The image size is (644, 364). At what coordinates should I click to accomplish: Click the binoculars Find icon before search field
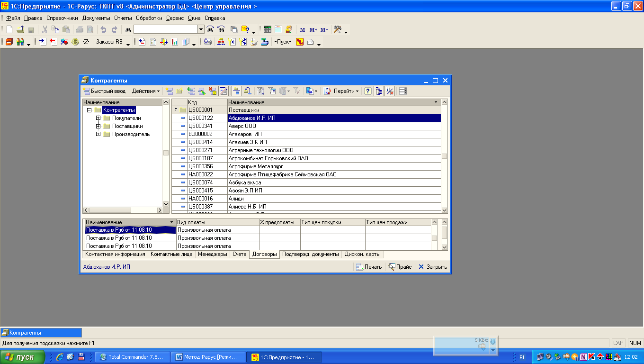128,29
